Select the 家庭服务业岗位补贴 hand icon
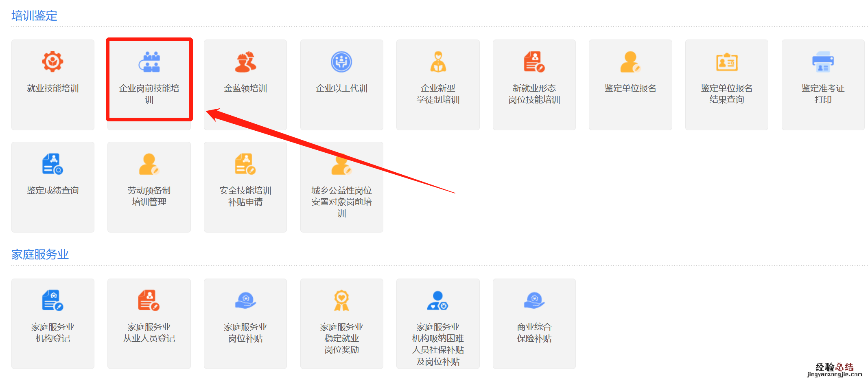 [245, 301]
